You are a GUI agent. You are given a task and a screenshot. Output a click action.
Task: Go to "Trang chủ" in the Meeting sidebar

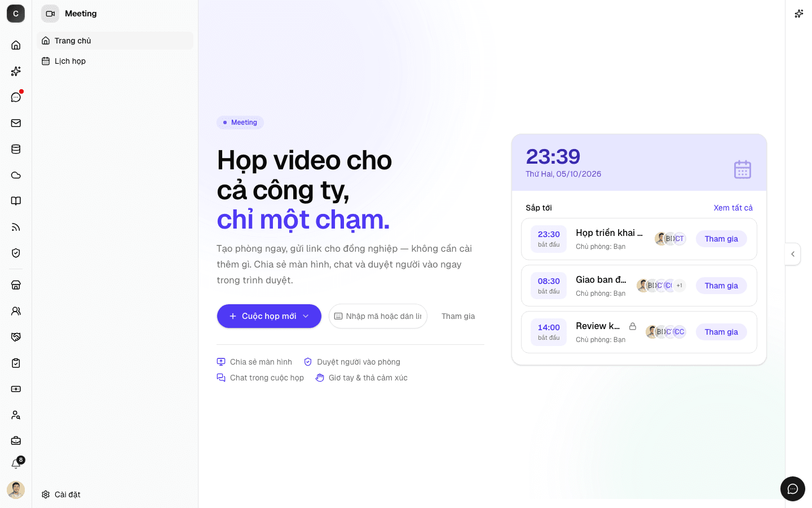click(115, 41)
